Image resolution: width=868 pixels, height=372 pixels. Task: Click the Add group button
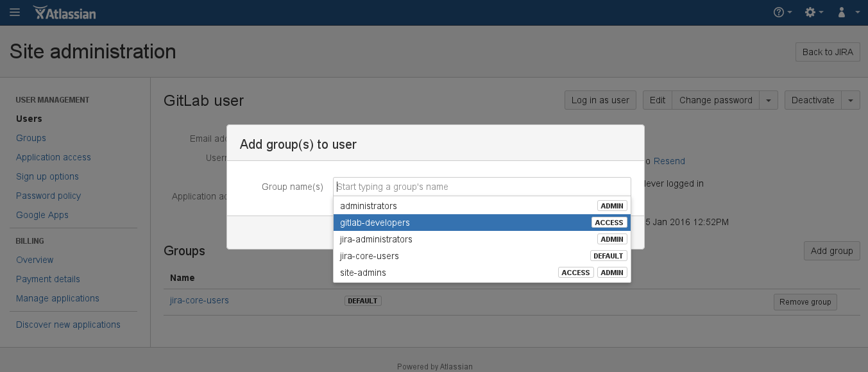831,251
